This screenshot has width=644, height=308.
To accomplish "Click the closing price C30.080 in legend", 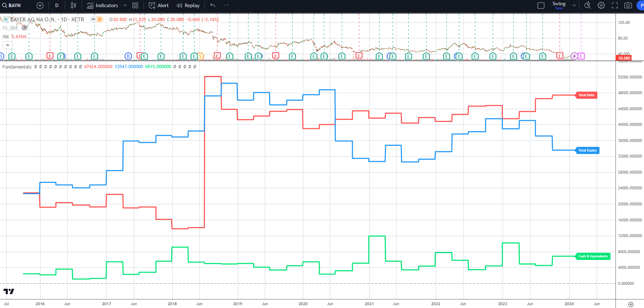I will pyautogui.click(x=176, y=20).
